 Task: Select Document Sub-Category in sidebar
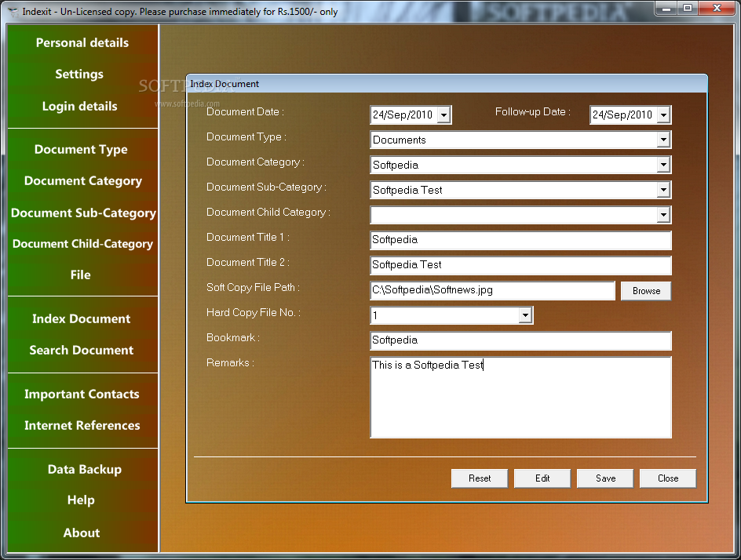click(83, 213)
